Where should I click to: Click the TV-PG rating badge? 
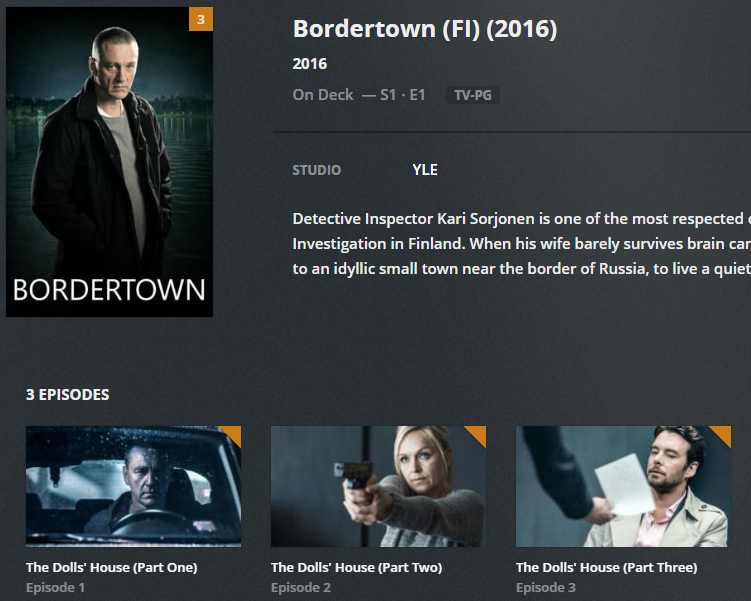(x=473, y=95)
